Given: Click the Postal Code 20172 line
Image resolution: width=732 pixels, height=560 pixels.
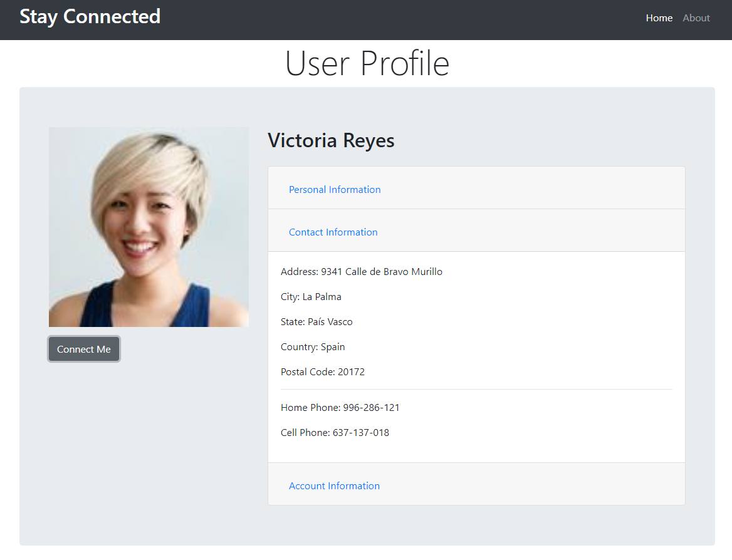Looking at the screenshot, I should click(323, 372).
